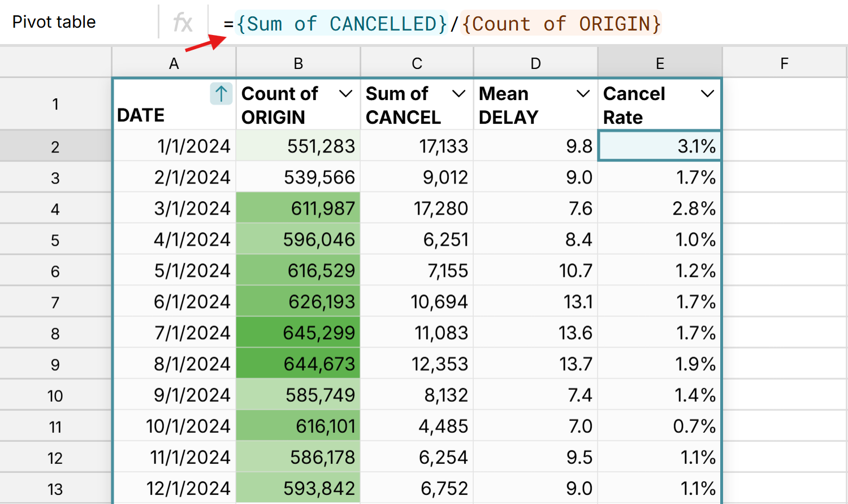Select the entire row 2 header
Image resolution: width=848 pixels, height=504 pixels.
(55, 146)
